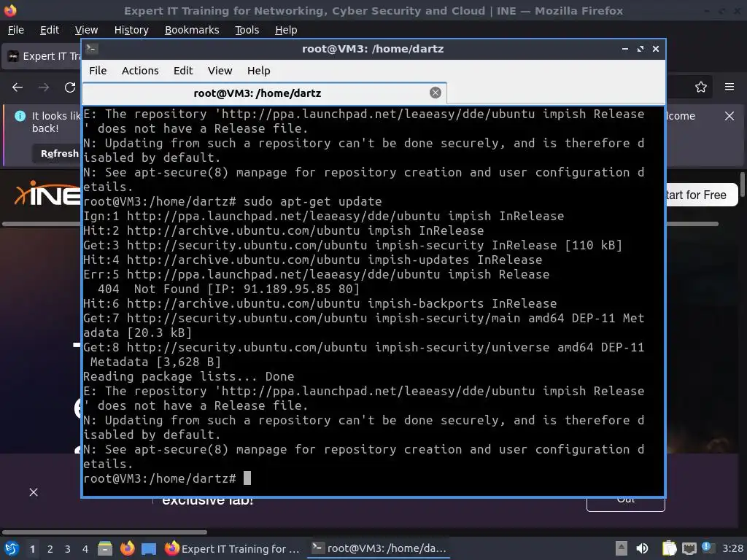Minimize the terminal window
This screenshot has width=747, height=560.
click(625, 49)
